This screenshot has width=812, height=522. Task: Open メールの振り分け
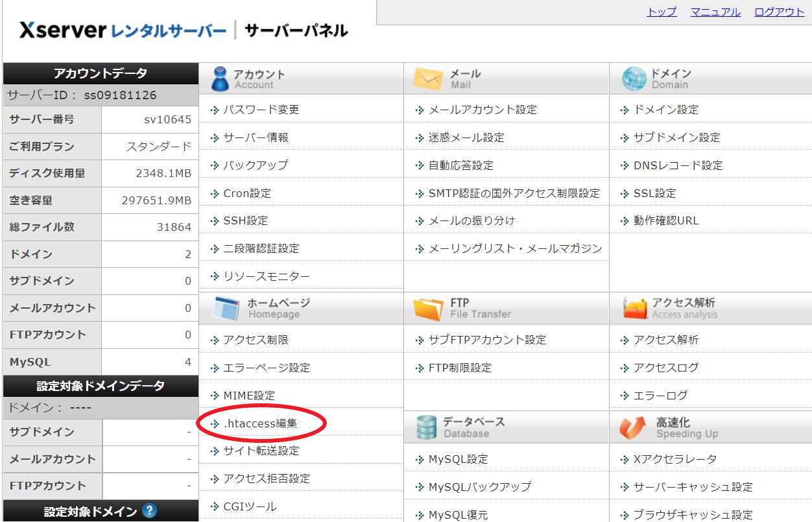(472, 220)
